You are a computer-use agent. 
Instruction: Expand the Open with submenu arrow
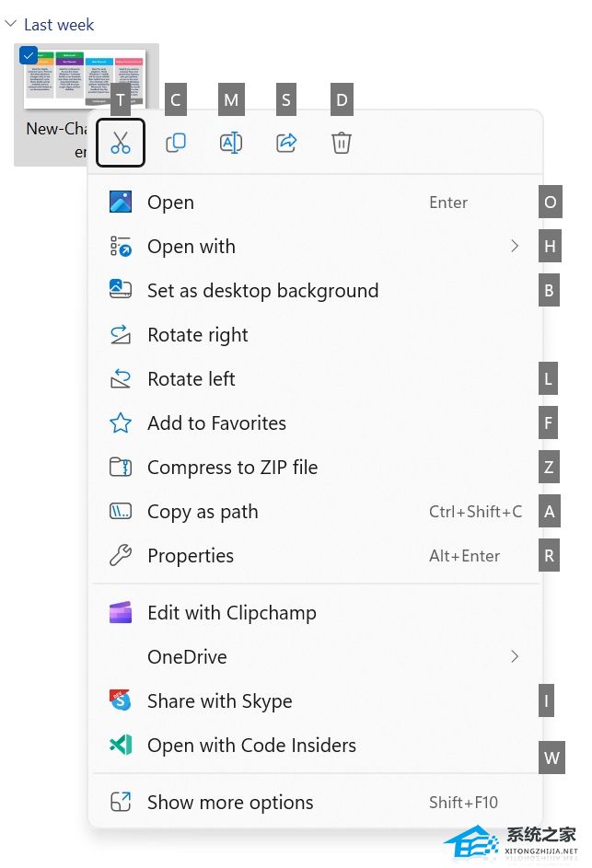pyautogui.click(x=515, y=247)
